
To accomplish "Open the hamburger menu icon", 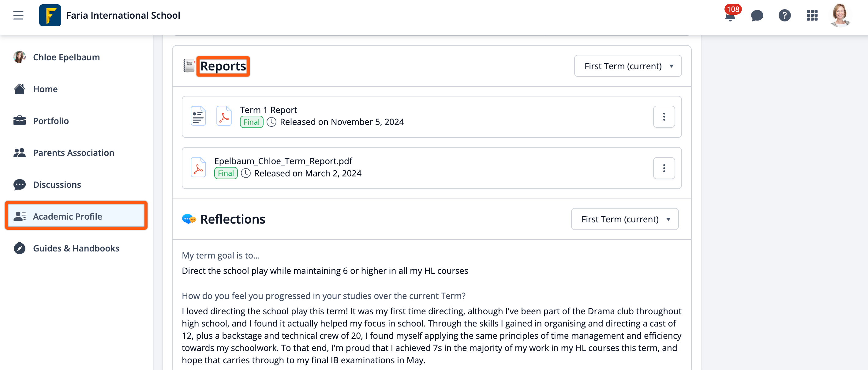I will coord(18,16).
